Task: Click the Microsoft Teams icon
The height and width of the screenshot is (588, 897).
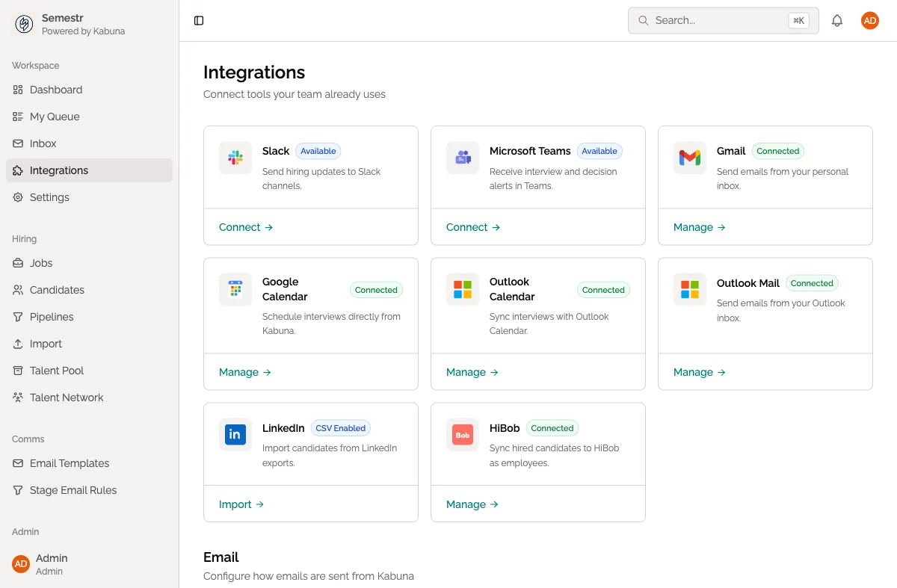Action: 463,158
